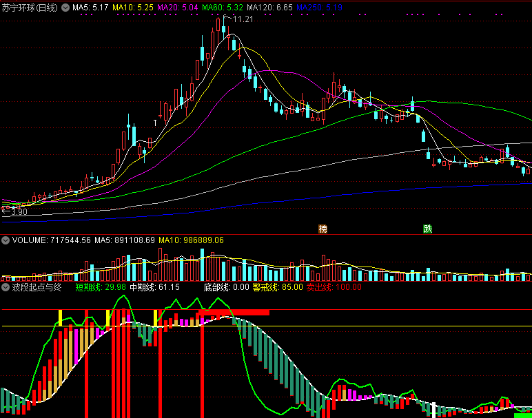Open the VOLUME panel dropdown arrow
This screenshot has height=418, width=532.
tap(6, 240)
